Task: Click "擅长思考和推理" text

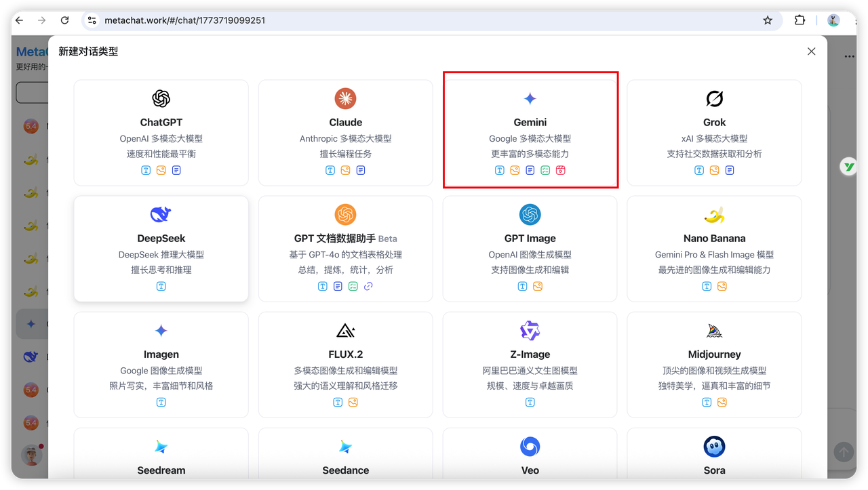Action: 161,270
